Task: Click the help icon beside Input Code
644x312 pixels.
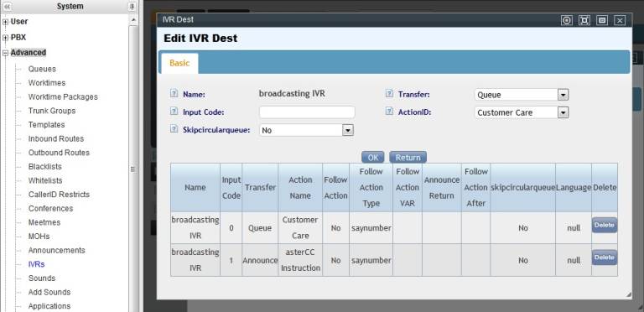Action: (x=174, y=112)
